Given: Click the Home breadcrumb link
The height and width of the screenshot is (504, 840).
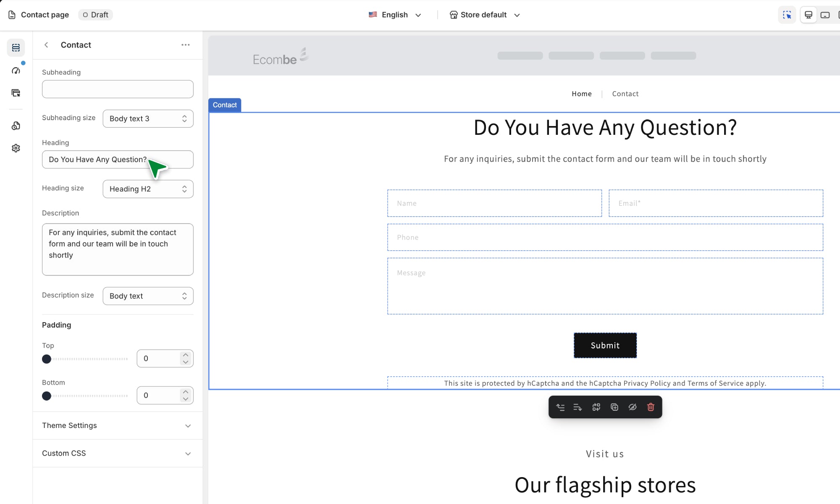Looking at the screenshot, I should pyautogui.click(x=581, y=94).
